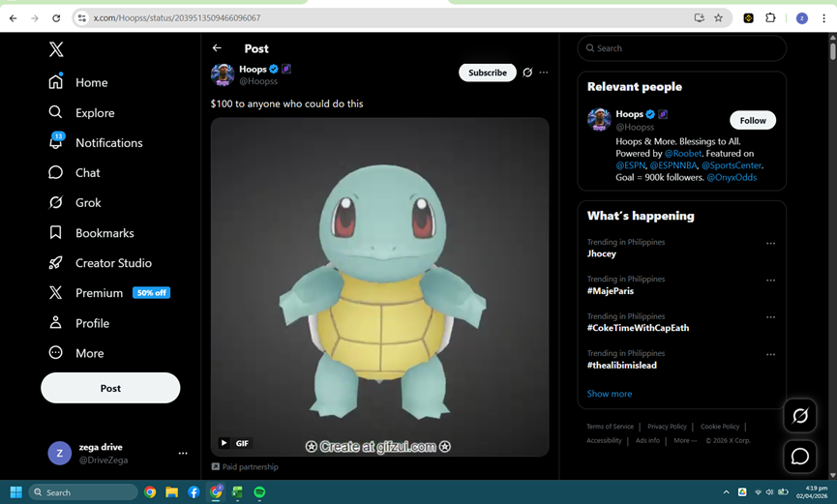Screen dimensions: 837x504
Task: Open Facebook from taskbar
Action: tap(194, 491)
